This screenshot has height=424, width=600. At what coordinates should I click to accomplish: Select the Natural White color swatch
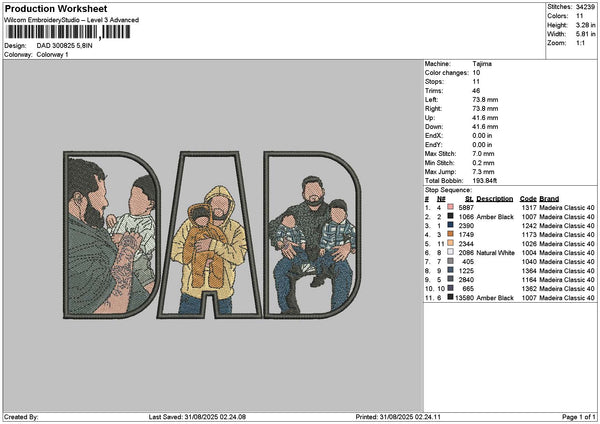(x=452, y=252)
